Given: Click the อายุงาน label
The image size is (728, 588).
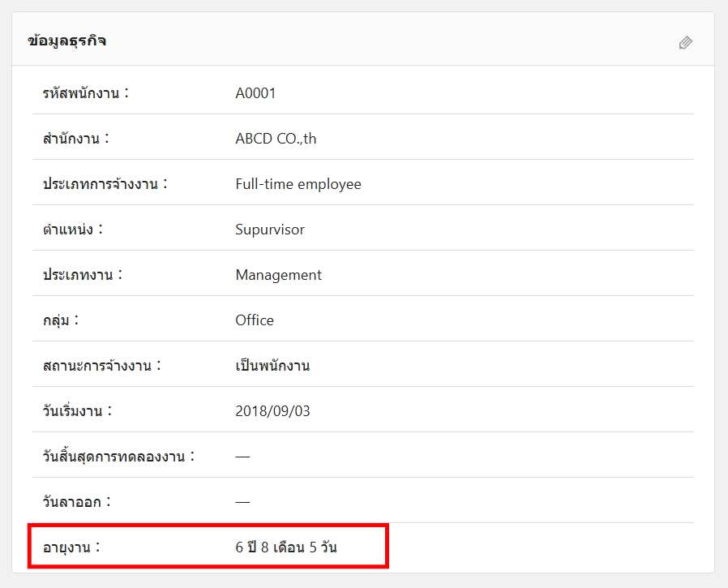Looking at the screenshot, I should click(x=71, y=547).
